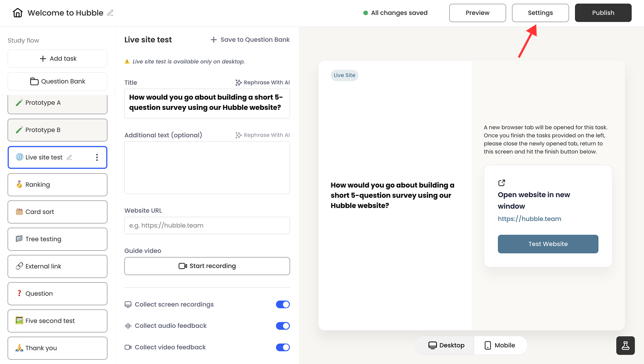Click pencil icon next to Live site test item
This screenshot has width=644, height=364.
tap(69, 158)
